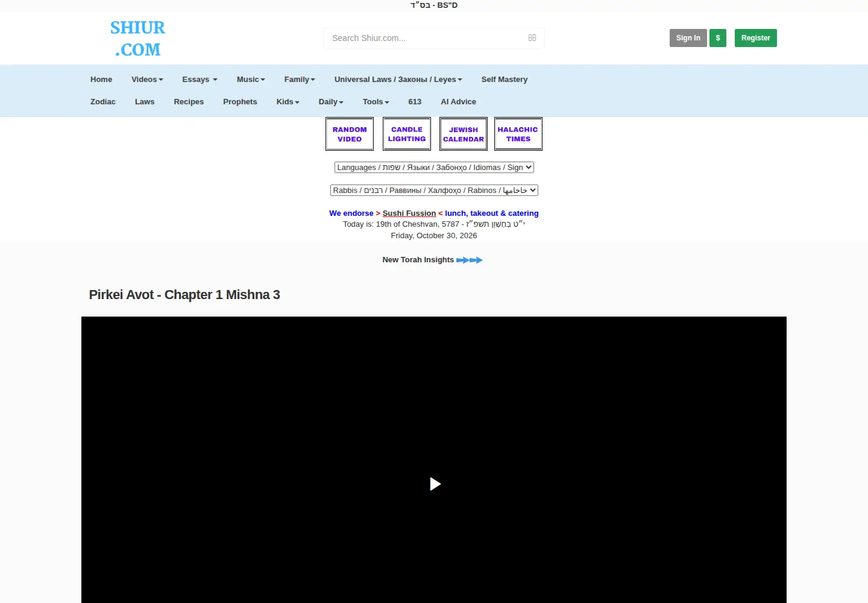Click 'lunch, takeout & catering' text
Viewport: 868px width, 603px height.
492,213
